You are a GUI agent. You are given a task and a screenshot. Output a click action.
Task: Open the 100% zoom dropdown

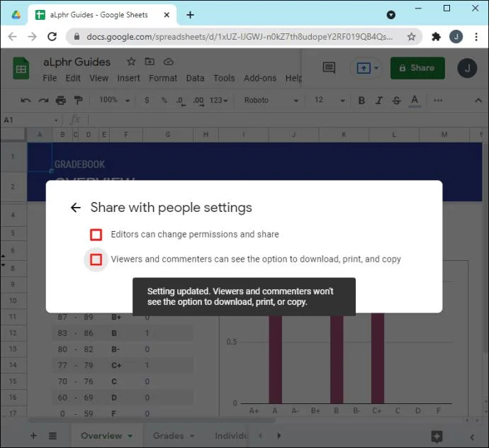click(114, 100)
